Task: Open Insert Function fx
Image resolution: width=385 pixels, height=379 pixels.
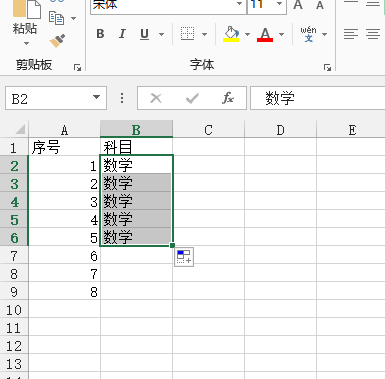Action: (228, 98)
